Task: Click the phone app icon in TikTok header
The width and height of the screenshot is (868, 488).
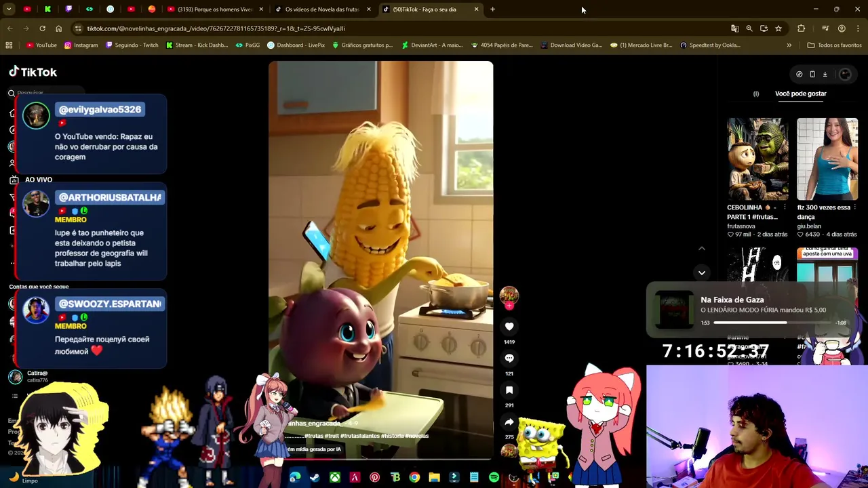Action: click(x=812, y=74)
